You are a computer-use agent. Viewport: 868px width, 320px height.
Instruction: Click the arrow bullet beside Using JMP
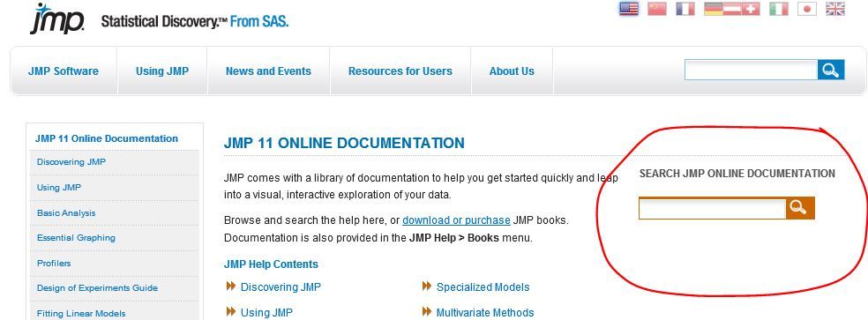pyautogui.click(x=231, y=312)
